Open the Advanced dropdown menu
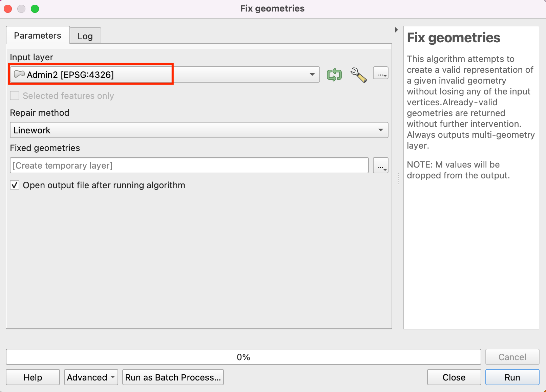 tap(91, 377)
